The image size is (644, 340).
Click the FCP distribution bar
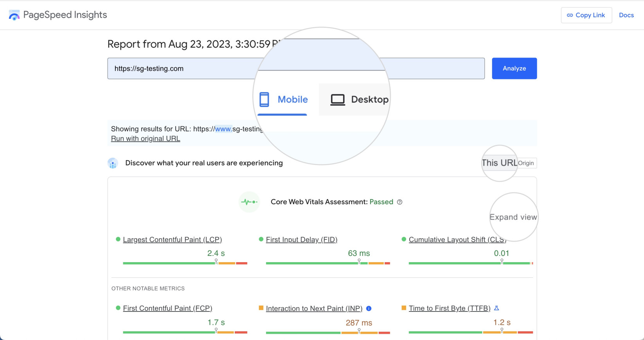[x=185, y=333]
